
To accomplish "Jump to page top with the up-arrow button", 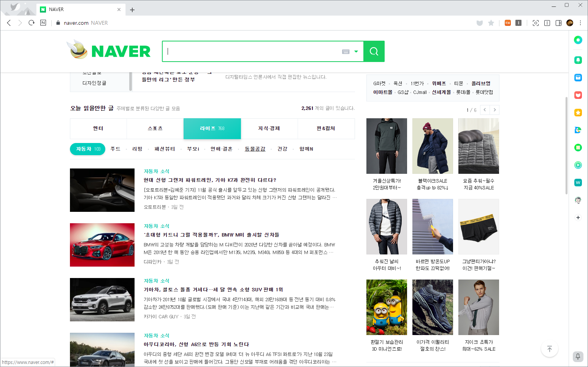I will click(549, 349).
